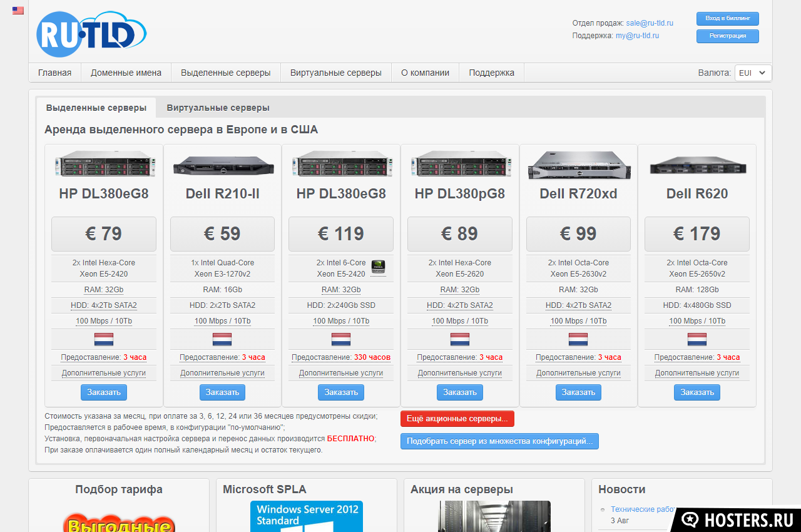Click the € 59 price box
801x532 pixels.
[222, 234]
